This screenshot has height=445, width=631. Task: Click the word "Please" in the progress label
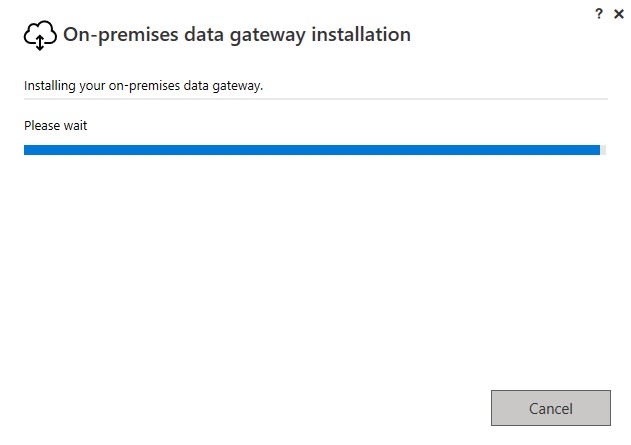tap(41, 126)
